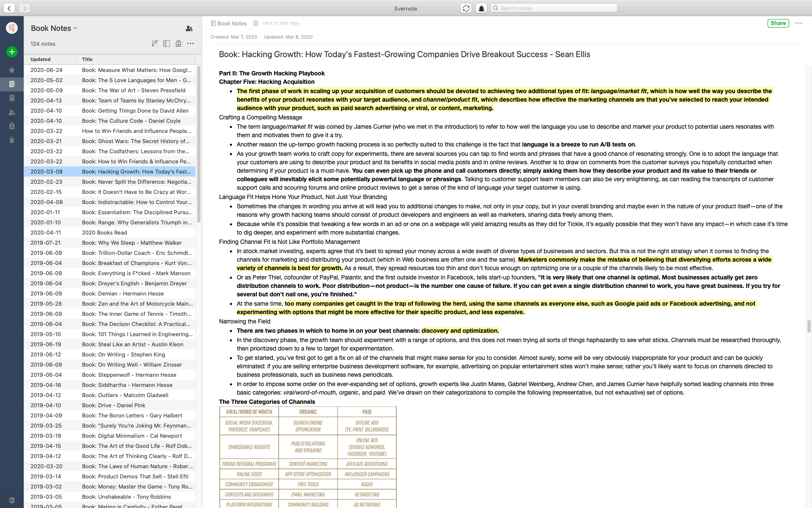Open note On Writing - Stephen King

pyautogui.click(x=110, y=354)
